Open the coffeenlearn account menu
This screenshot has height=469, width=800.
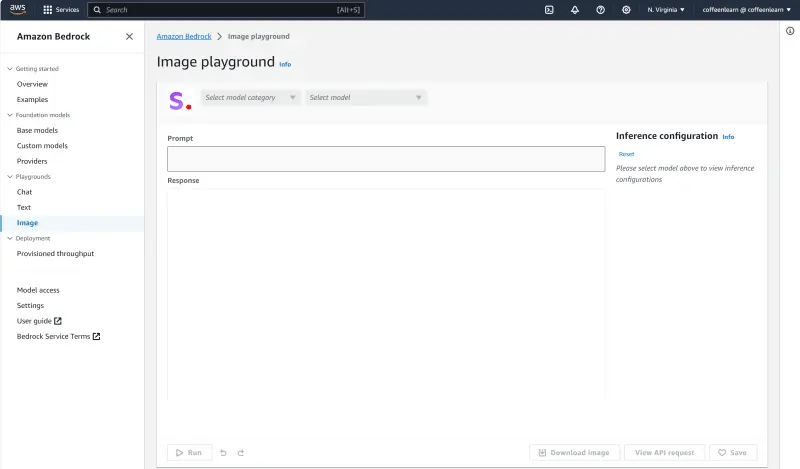tap(746, 10)
